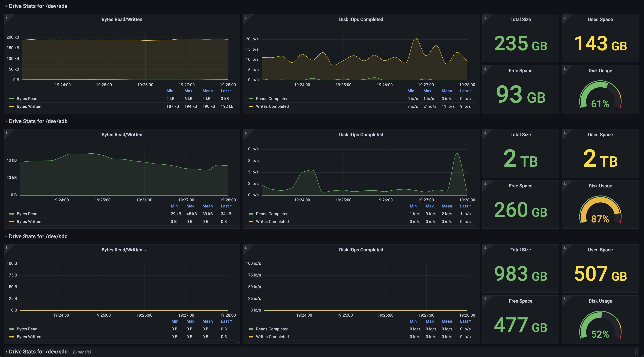The height and width of the screenshot is (357, 644).
Task: Click the 477 GB free space value
Action: 521,325
